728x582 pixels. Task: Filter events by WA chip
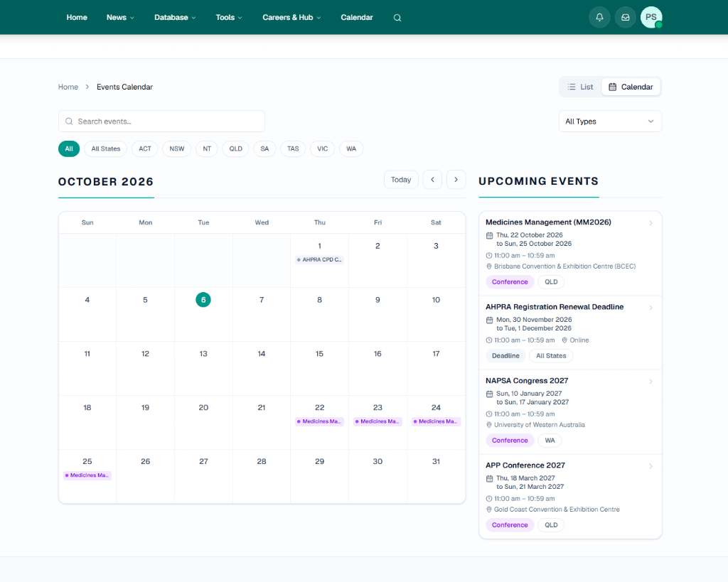tap(351, 149)
